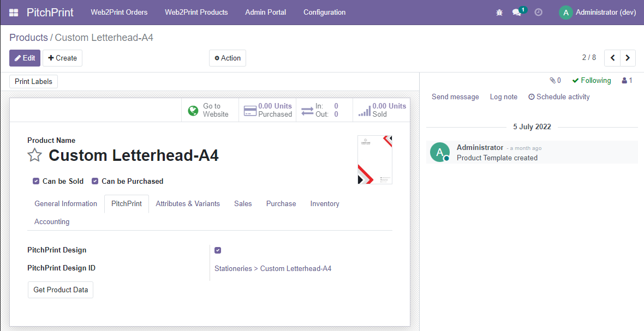Click the Administrator avatar in top bar
Viewport: 644px width, 331px height.
pos(566,13)
